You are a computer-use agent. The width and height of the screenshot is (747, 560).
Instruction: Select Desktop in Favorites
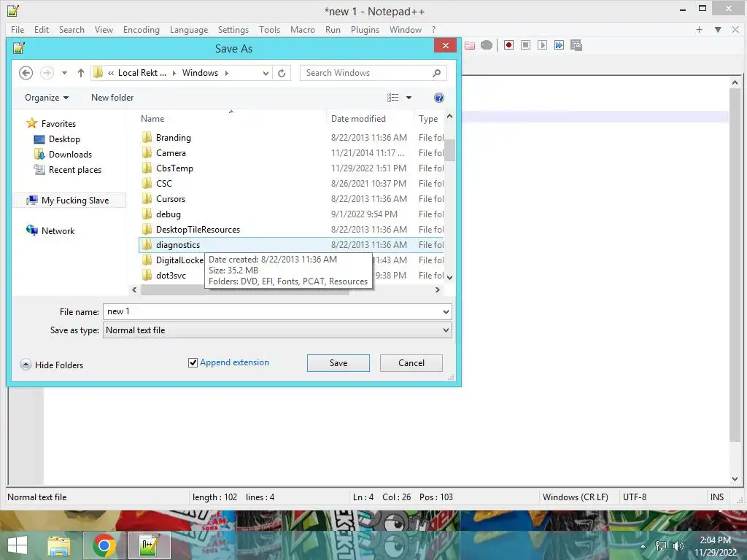tap(57, 139)
